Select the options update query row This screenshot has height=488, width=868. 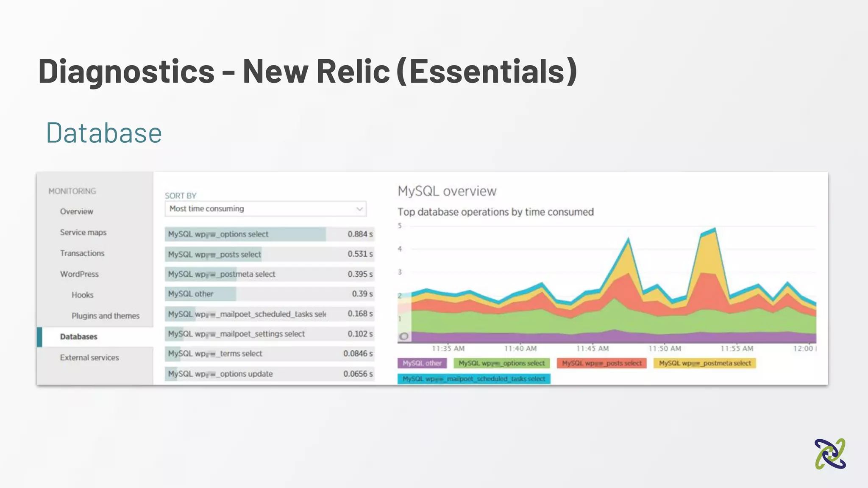270,374
